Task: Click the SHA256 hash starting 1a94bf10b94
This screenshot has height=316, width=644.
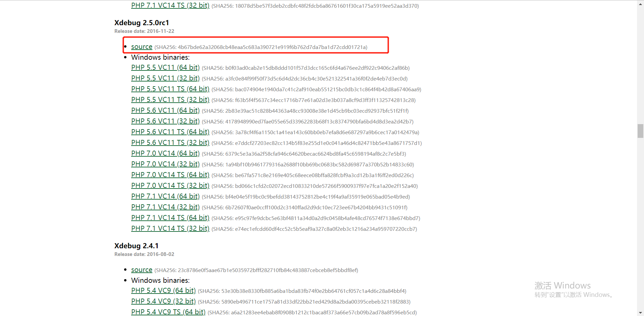Action: pyautogui.click(x=308, y=165)
